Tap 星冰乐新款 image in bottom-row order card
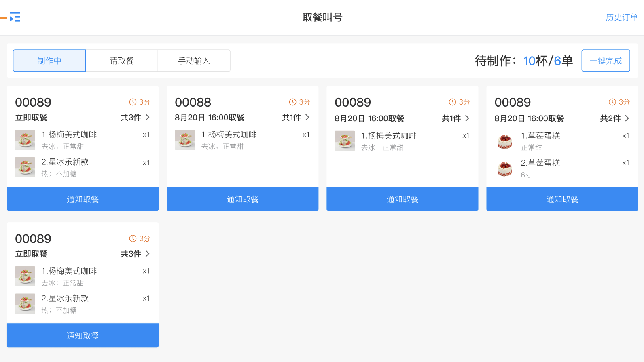Image resolution: width=644 pixels, height=362 pixels. (x=25, y=303)
